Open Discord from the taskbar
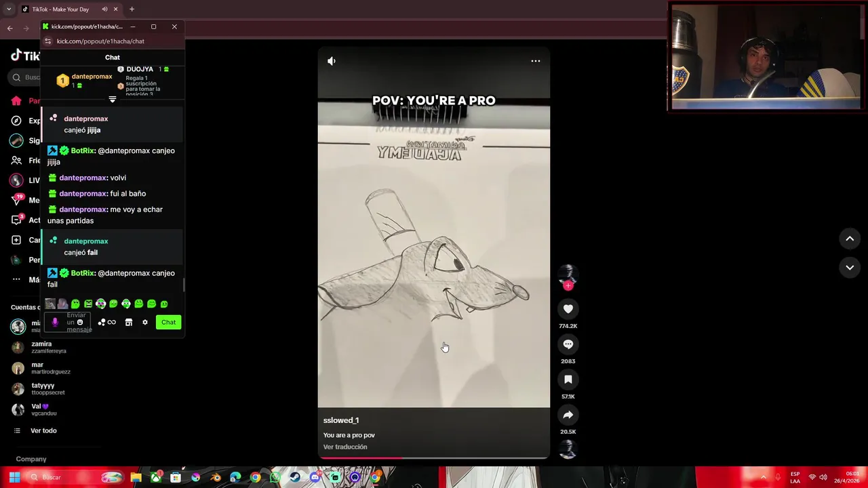 click(315, 477)
